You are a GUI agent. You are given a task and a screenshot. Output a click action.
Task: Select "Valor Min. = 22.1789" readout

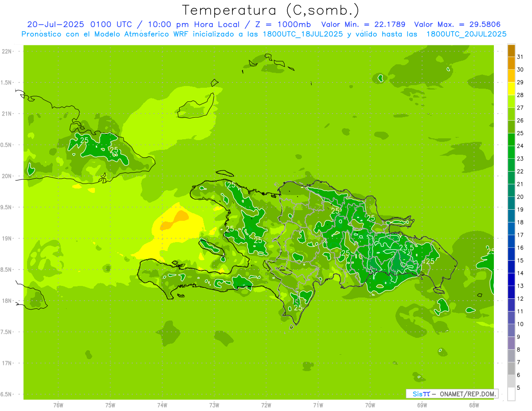click(x=363, y=24)
